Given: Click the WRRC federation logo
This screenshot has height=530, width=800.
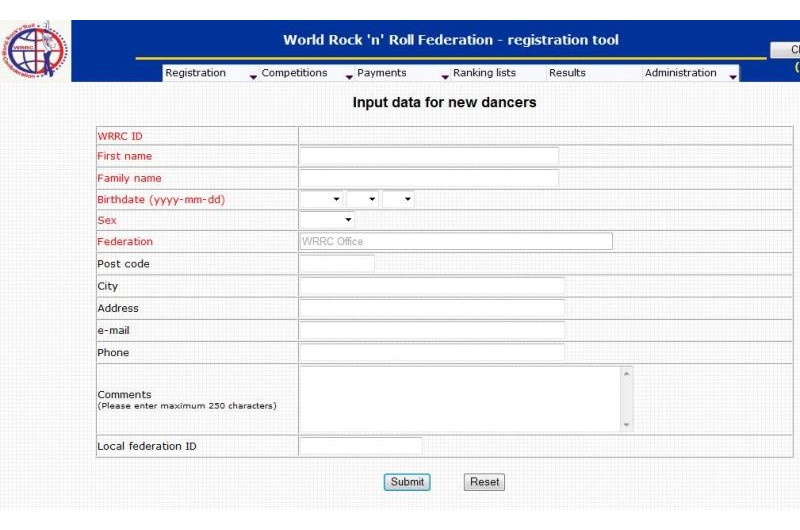Looking at the screenshot, I should point(36,50).
